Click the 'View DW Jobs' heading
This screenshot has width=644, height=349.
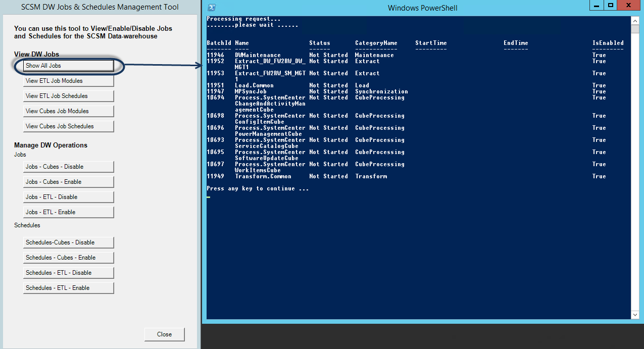(x=36, y=54)
